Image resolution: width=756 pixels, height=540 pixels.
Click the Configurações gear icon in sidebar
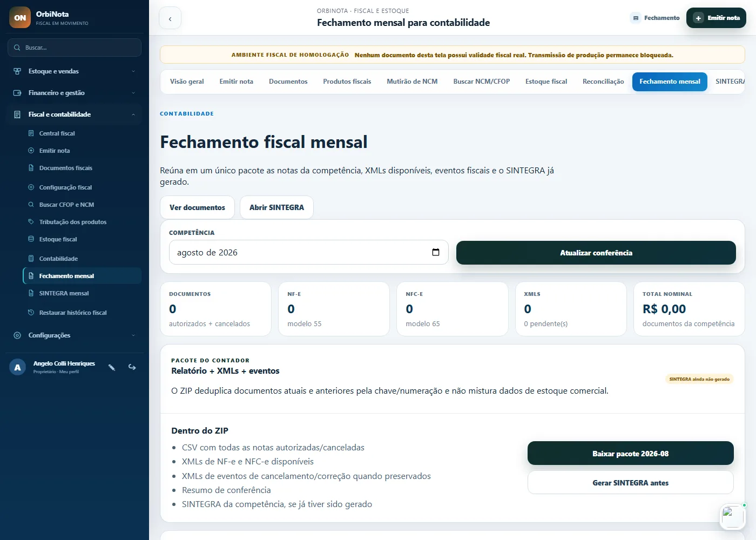tap(17, 335)
